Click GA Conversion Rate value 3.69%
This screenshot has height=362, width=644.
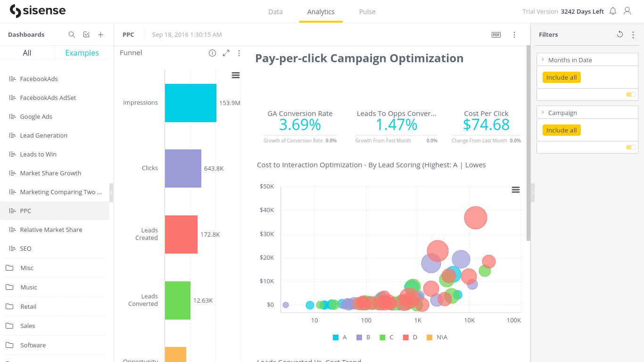point(300,124)
